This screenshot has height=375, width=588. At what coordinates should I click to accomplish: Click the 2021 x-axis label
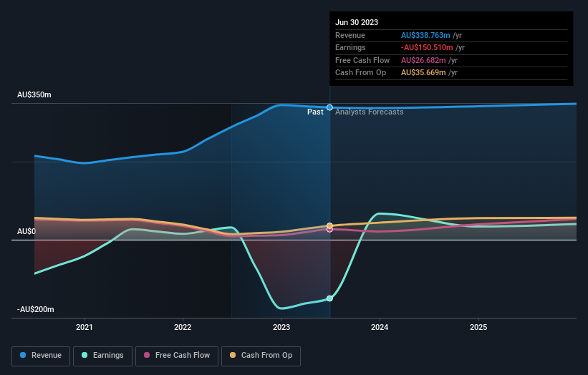[x=84, y=327]
